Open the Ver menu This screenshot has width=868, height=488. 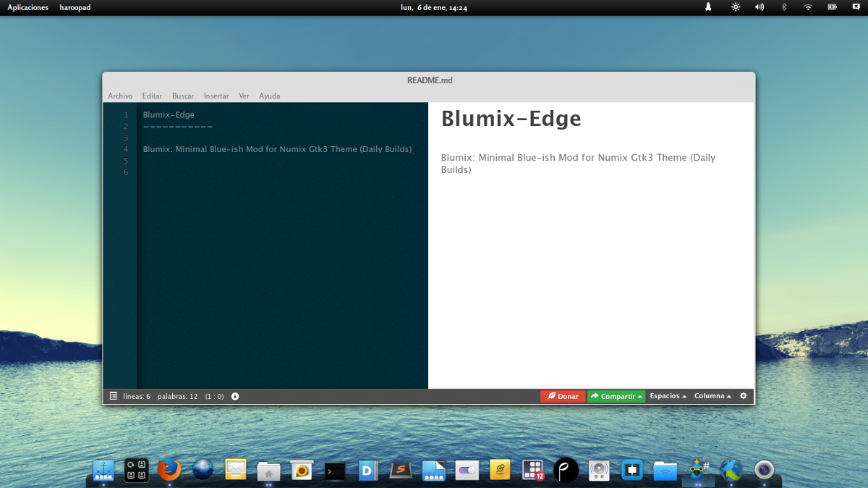[244, 96]
